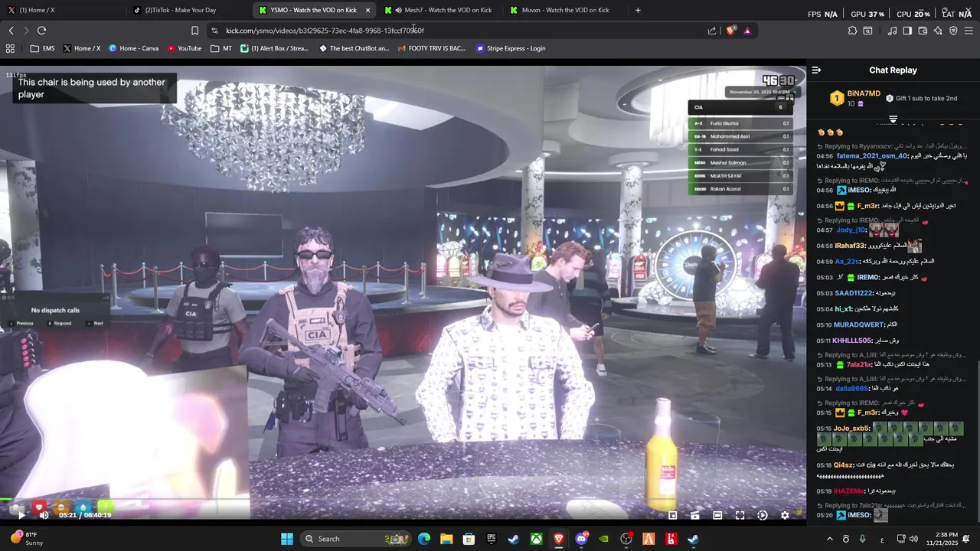Open File Explorer from taskbar

click(x=446, y=539)
